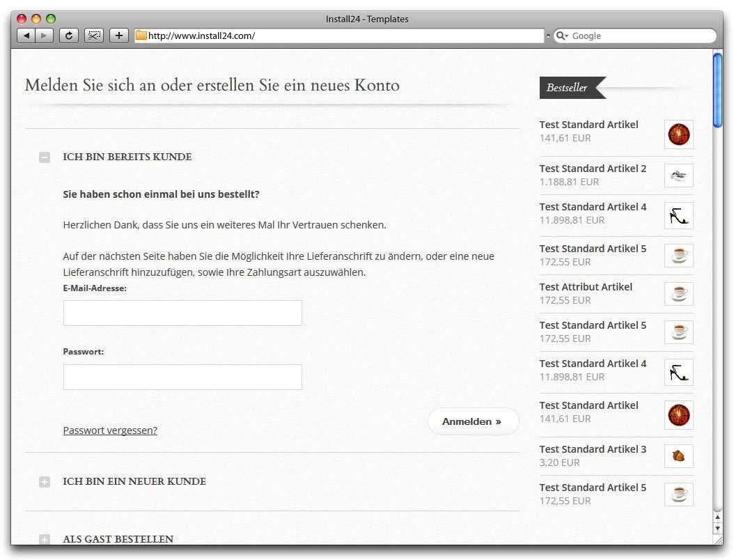Click the Bestseller heading badge
Screen dimensions: 734x560
(x=572, y=88)
